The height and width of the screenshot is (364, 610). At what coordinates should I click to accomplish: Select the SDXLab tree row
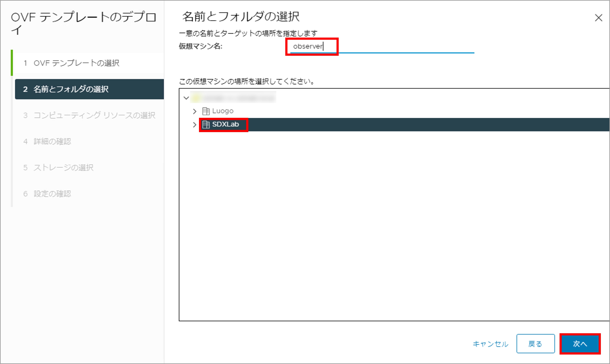click(x=394, y=125)
